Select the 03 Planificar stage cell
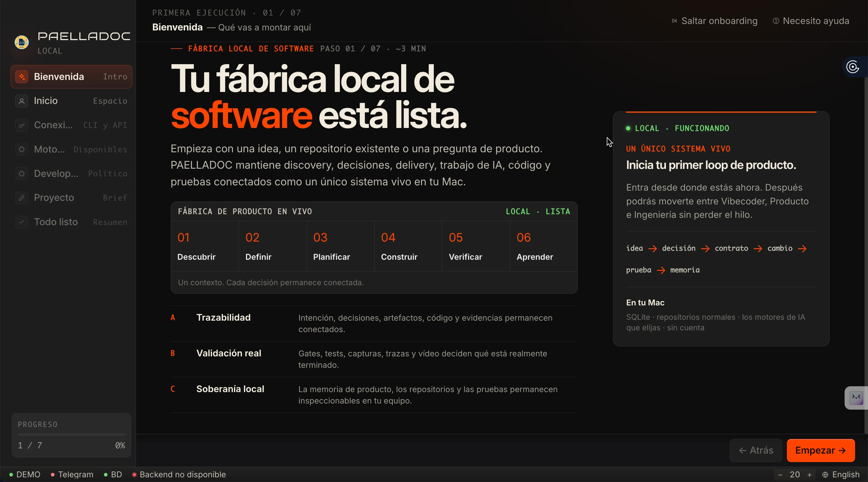The width and height of the screenshot is (868, 482). tap(340, 246)
